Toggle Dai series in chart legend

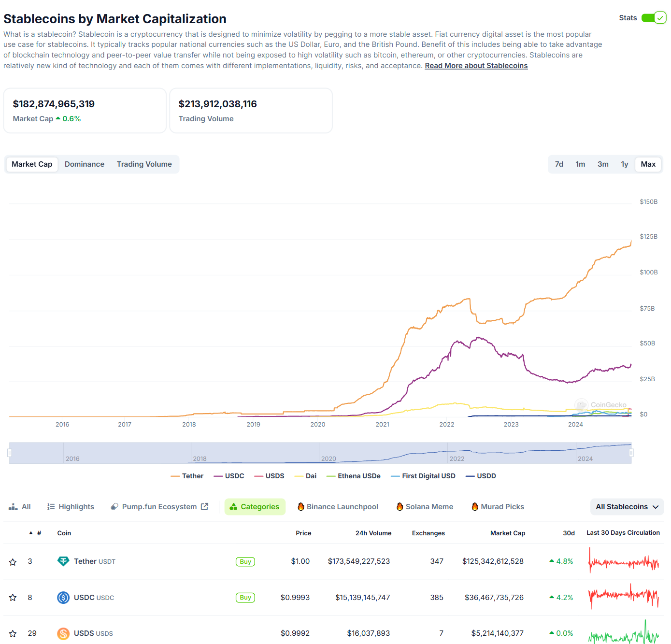[305, 476]
